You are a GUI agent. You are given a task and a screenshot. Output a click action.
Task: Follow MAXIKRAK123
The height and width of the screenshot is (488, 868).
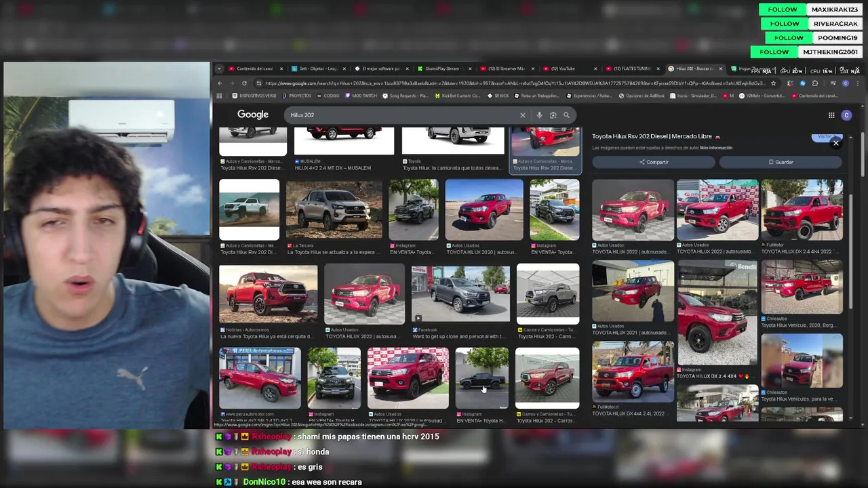coord(783,9)
